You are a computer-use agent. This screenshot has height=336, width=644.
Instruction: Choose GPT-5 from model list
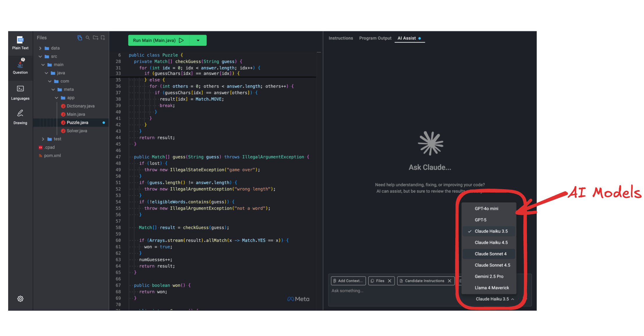pos(480,220)
